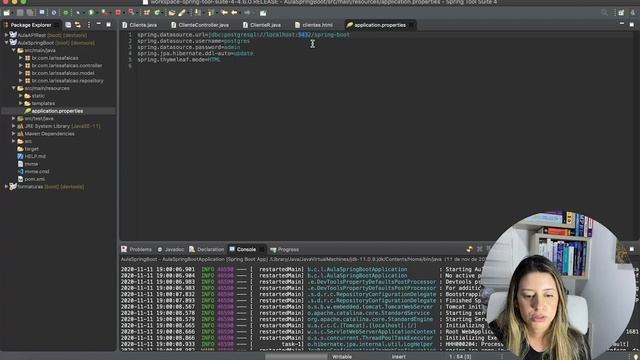Viewport: 640px width, 360px height.
Task: Click console yellow relaunch icon in Console toolbar
Action: pyautogui.click(x=469, y=249)
